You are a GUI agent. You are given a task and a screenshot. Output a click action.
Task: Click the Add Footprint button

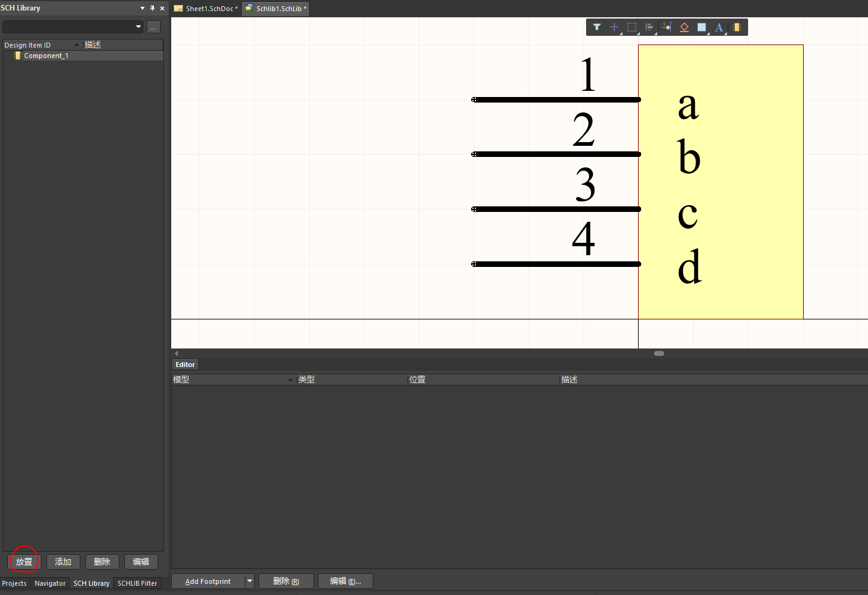[208, 581]
